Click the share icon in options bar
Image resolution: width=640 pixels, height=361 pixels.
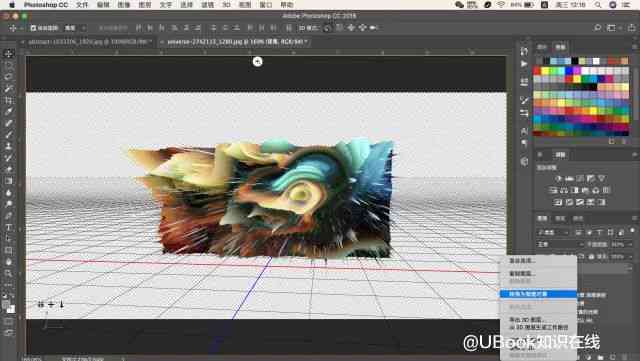click(631, 28)
